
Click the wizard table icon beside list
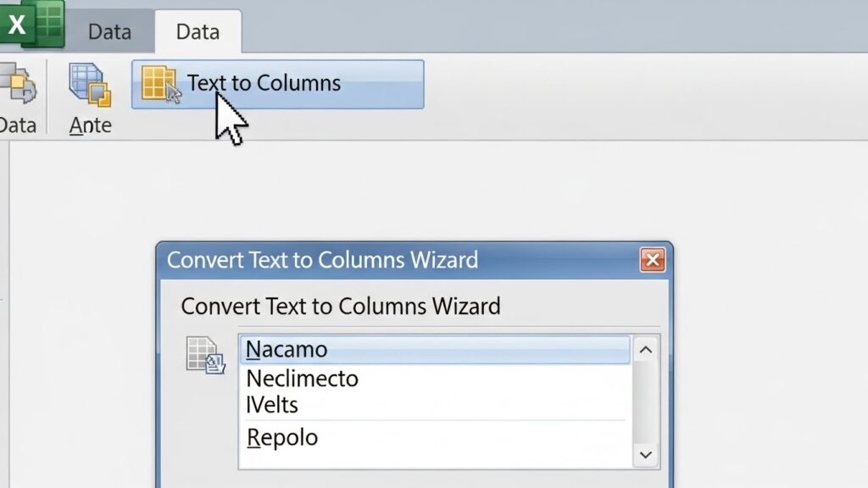205,354
